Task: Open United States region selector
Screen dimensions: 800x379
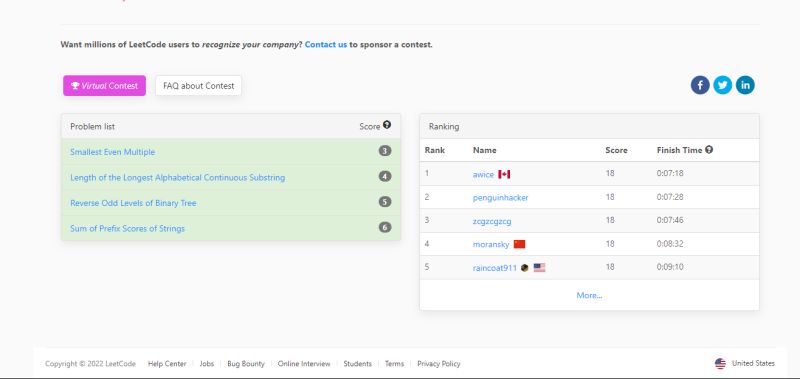Action: [744, 364]
